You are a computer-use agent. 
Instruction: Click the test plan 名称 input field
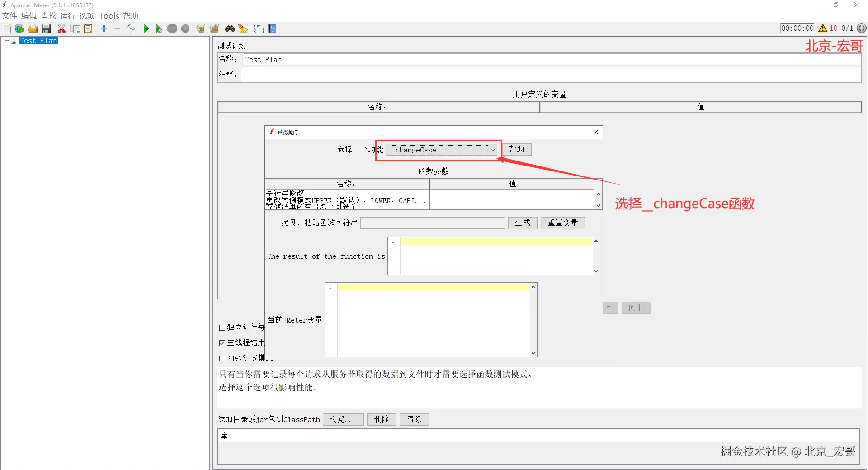pos(552,60)
